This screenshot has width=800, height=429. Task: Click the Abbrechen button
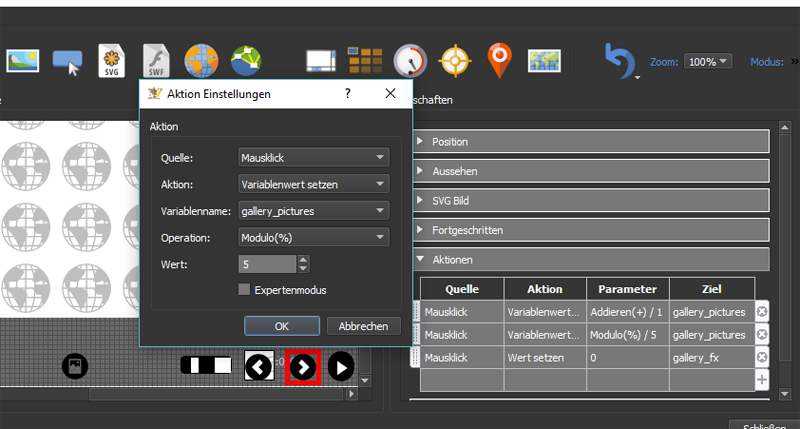pos(364,326)
